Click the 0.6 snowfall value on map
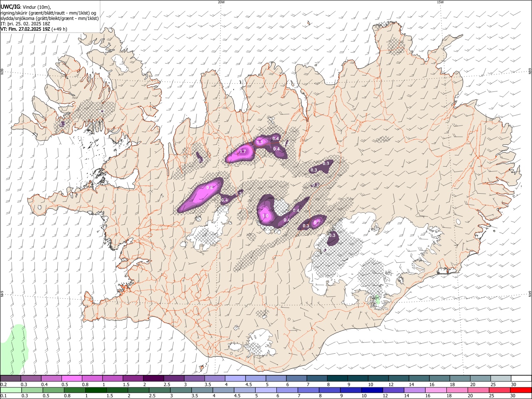Viewport: 532px width, 399px height. pos(209,188)
